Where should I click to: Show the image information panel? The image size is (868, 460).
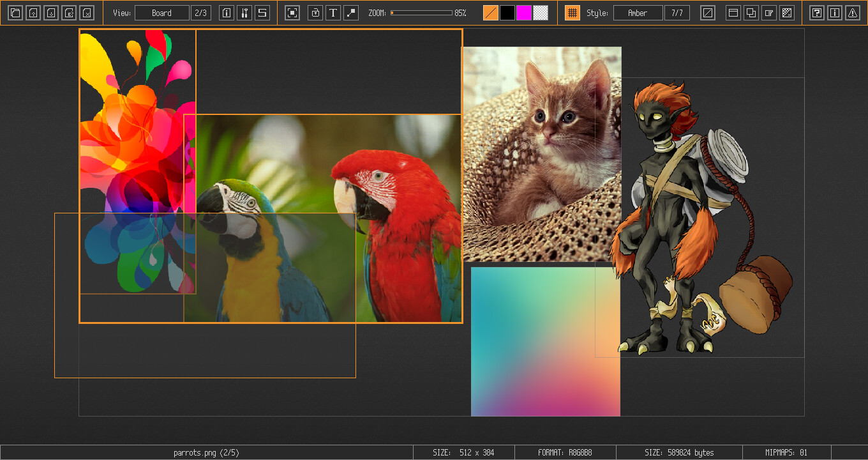pyautogui.click(x=226, y=12)
